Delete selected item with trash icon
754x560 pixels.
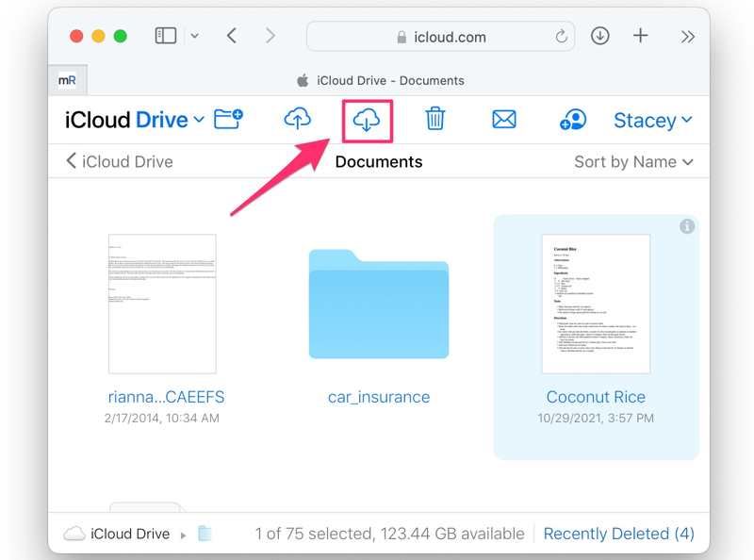435,119
